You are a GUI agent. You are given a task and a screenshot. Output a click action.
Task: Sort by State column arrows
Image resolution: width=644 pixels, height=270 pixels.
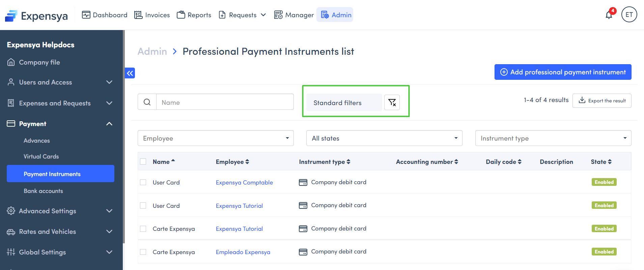tap(610, 162)
